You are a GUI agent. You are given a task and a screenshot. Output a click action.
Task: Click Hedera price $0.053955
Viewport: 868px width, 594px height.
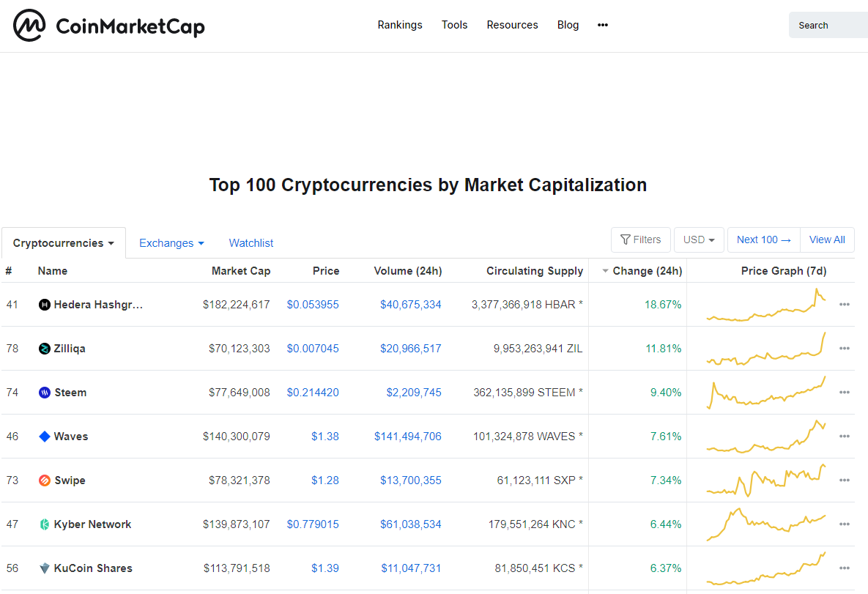click(x=313, y=305)
